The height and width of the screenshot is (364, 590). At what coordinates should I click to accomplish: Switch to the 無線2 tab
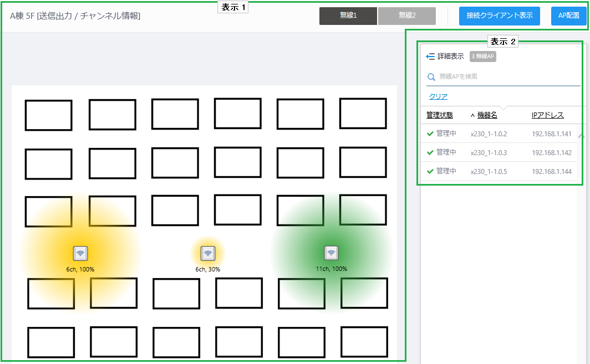[407, 16]
